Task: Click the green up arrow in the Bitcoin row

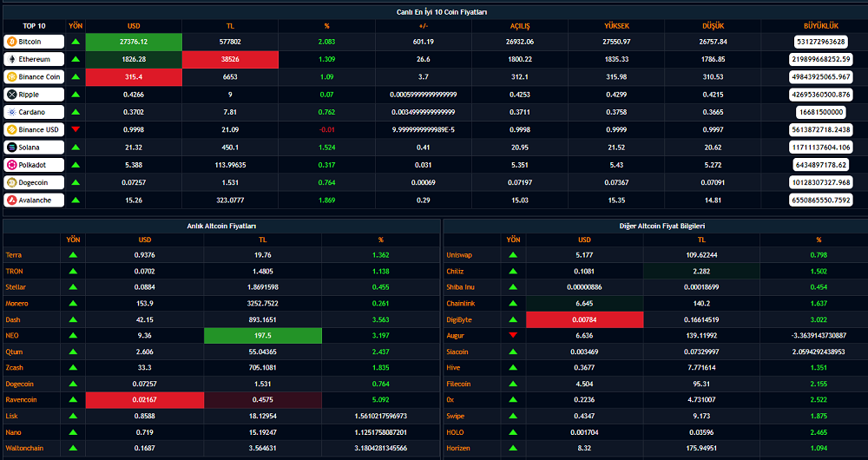Action: click(x=76, y=42)
